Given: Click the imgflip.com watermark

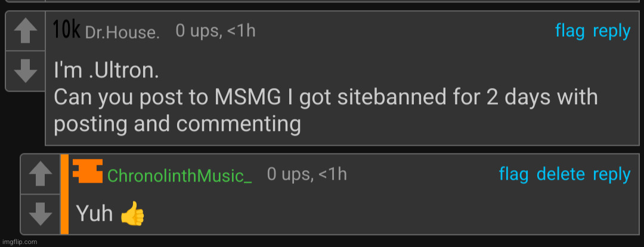Looking at the screenshot, I should pyautogui.click(x=19, y=242).
